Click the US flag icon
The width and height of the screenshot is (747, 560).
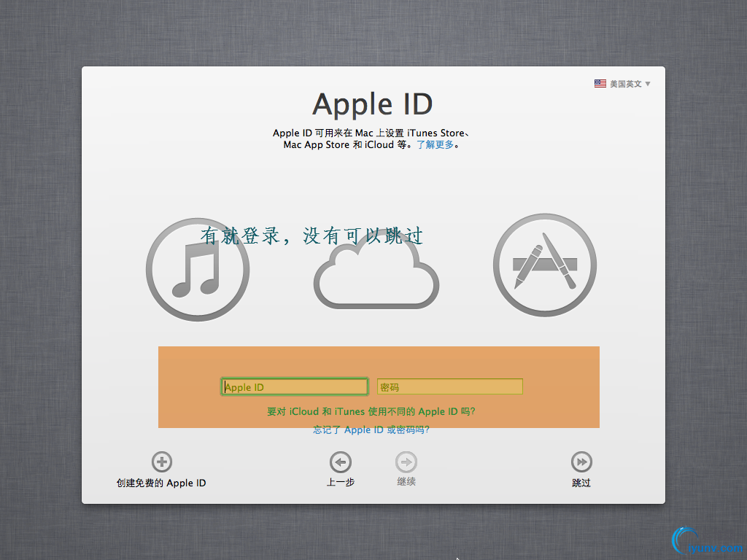coord(600,83)
